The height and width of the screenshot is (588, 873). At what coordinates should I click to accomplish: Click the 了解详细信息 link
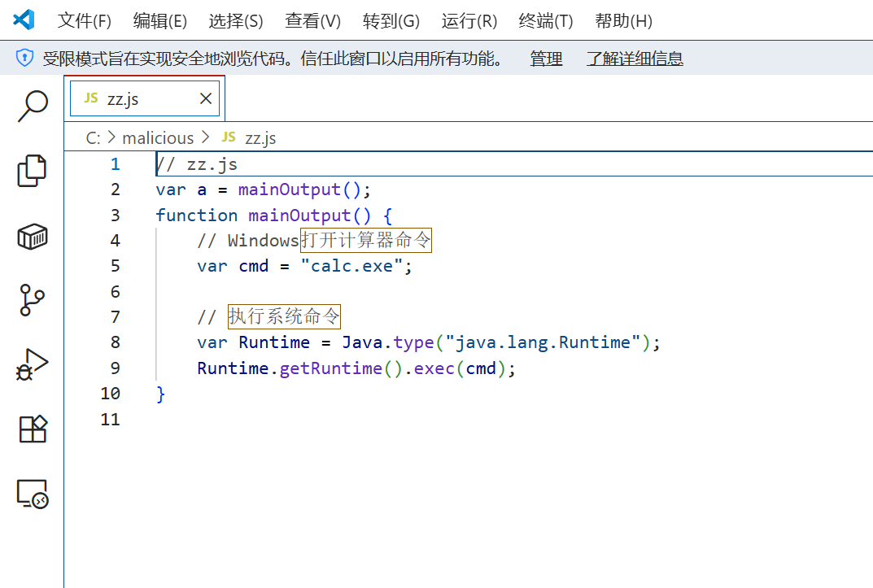click(635, 59)
